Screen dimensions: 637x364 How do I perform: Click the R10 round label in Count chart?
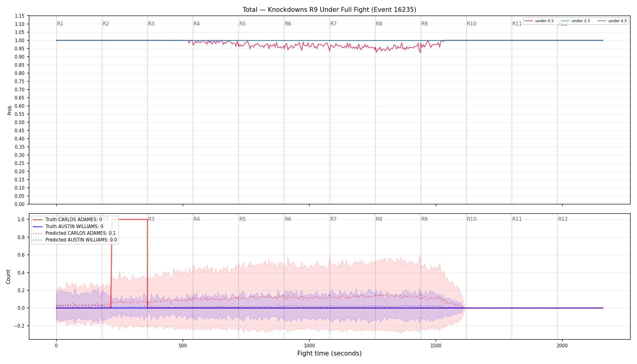click(x=472, y=219)
